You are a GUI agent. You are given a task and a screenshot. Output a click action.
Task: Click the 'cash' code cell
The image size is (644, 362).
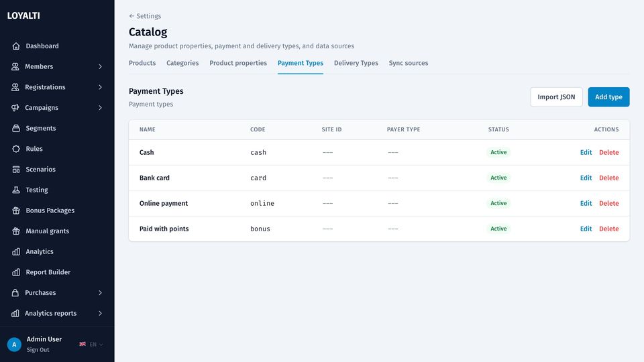click(x=258, y=152)
